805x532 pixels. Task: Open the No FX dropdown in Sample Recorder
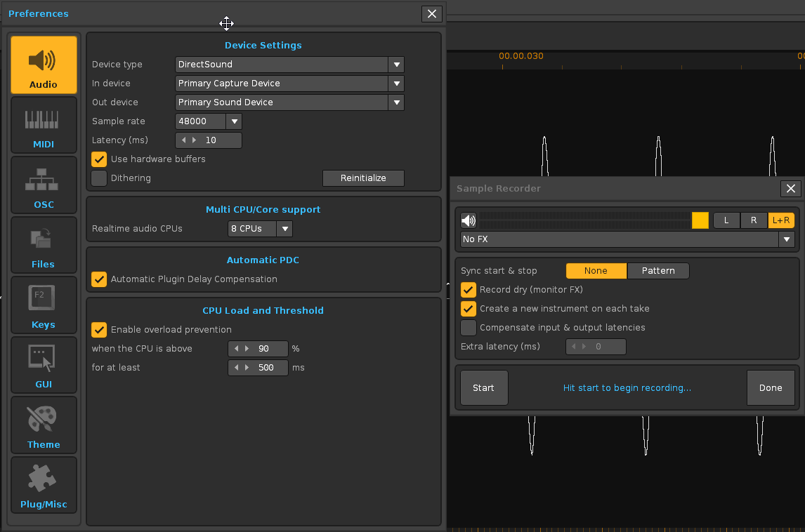(x=787, y=239)
